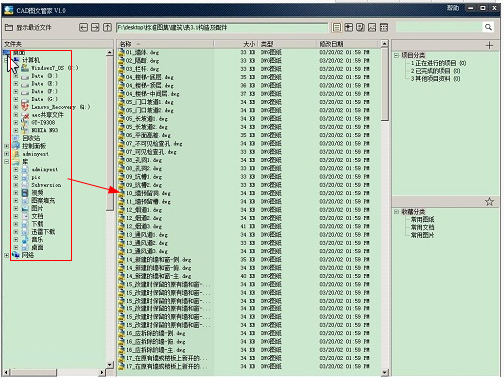Screen dimensions: 504x377
Task: Select the 迅雷下载 library folder
Action: click(43, 232)
